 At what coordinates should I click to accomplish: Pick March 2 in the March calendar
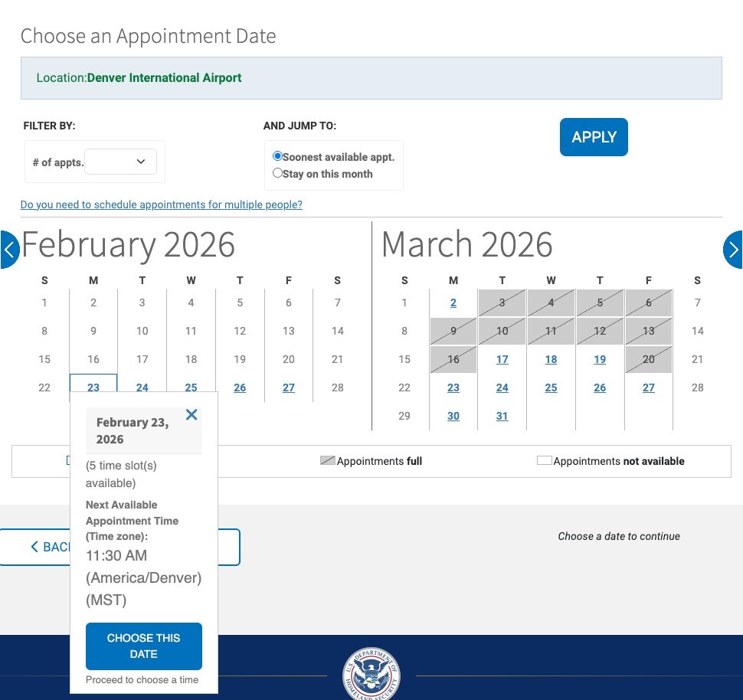click(x=453, y=303)
